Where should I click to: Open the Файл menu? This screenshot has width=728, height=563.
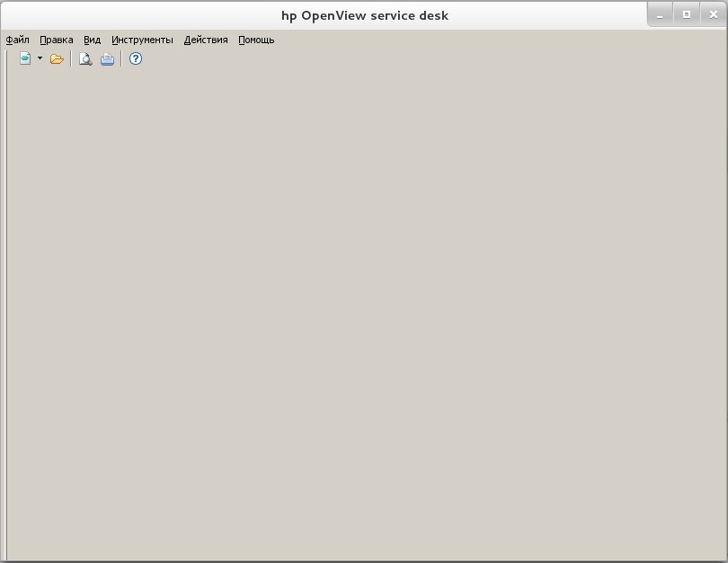pyautogui.click(x=18, y=40)
